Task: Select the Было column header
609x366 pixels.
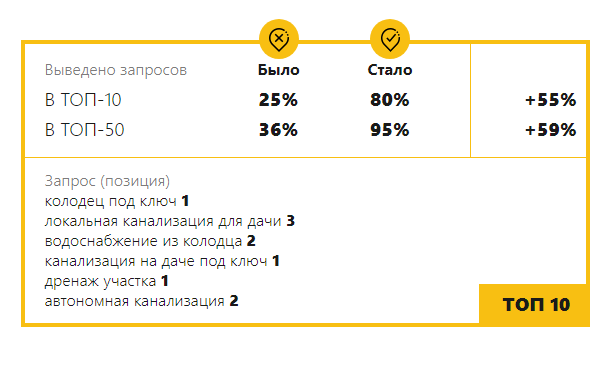Action: (x=278, y=70)
